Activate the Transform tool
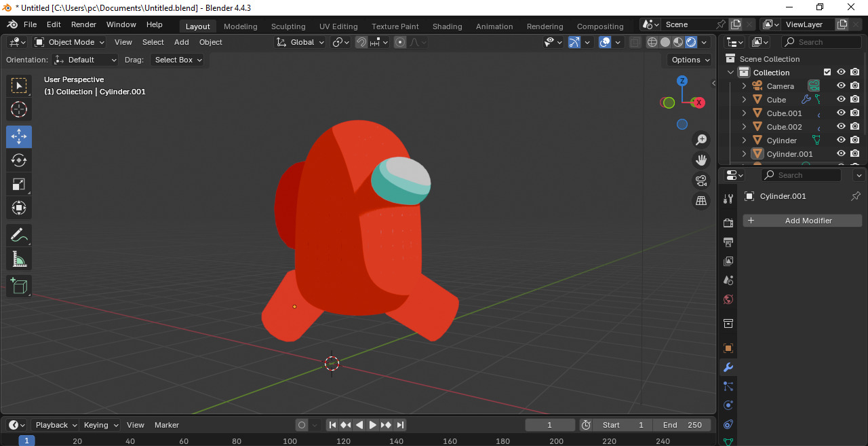The image size is (868, 446). [x=19, y=208]
